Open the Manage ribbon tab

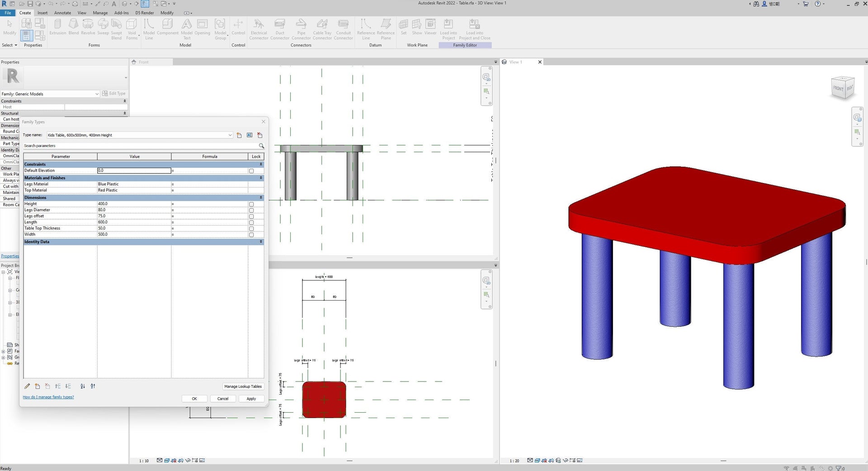100,13
